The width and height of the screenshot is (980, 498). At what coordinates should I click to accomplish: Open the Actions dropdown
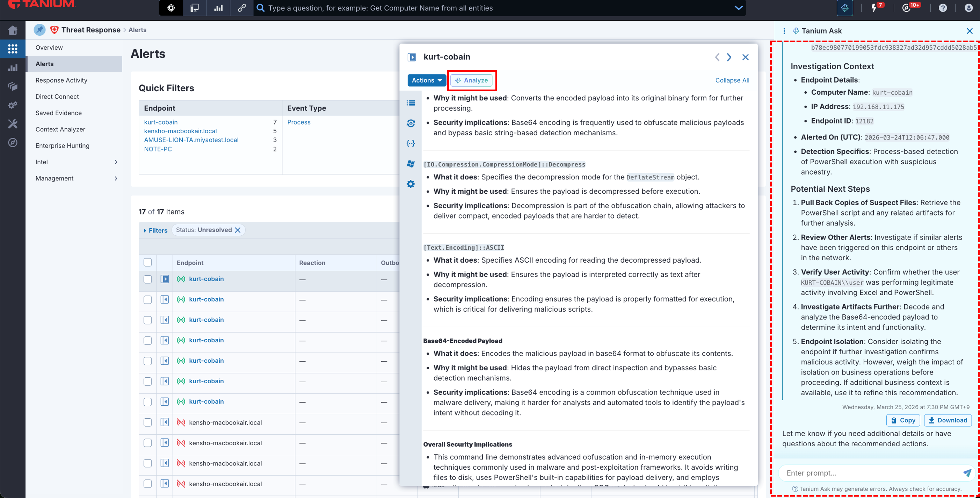pyautogui.click(x=427, y=80)
